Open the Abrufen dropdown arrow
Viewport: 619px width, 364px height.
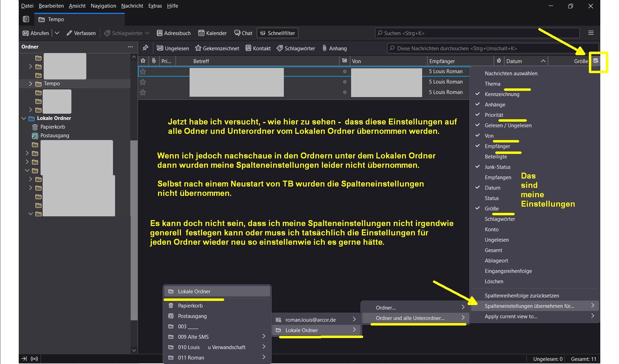(x=57, y=33)
